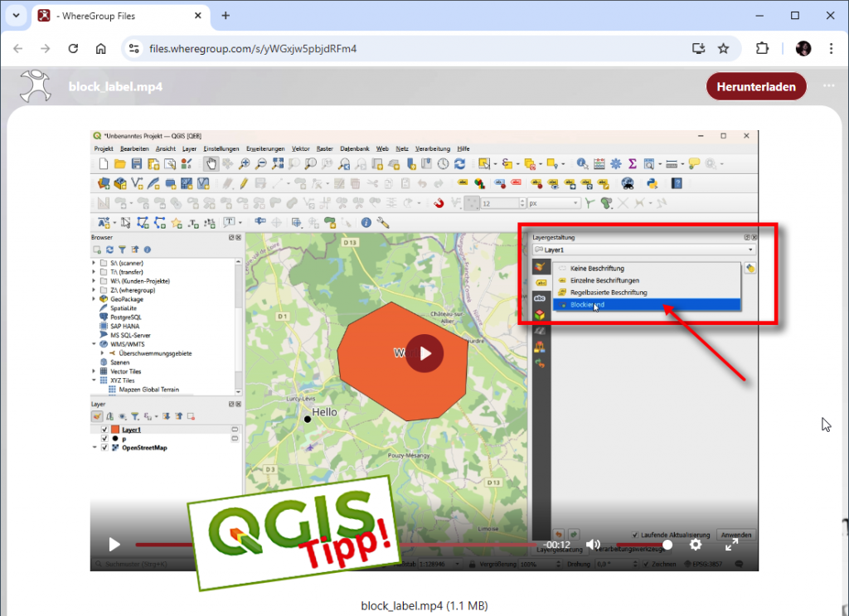Toggle the Laufende Aktualisierung checkbox
The width and height of the screenshot is (849, 616).
pos(635,535)
